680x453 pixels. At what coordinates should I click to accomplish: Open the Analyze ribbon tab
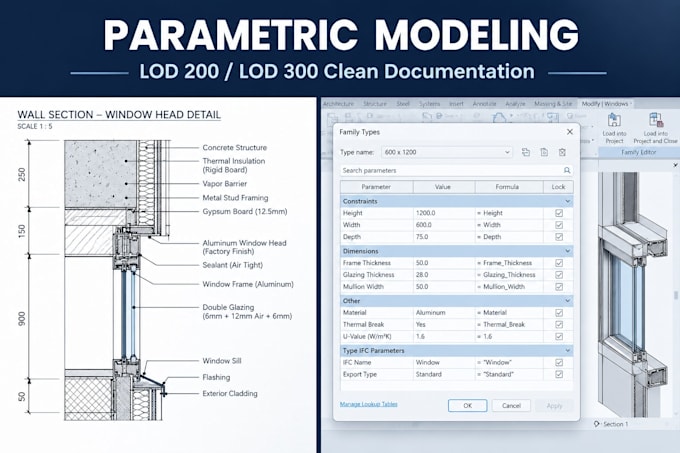[515, 104]
